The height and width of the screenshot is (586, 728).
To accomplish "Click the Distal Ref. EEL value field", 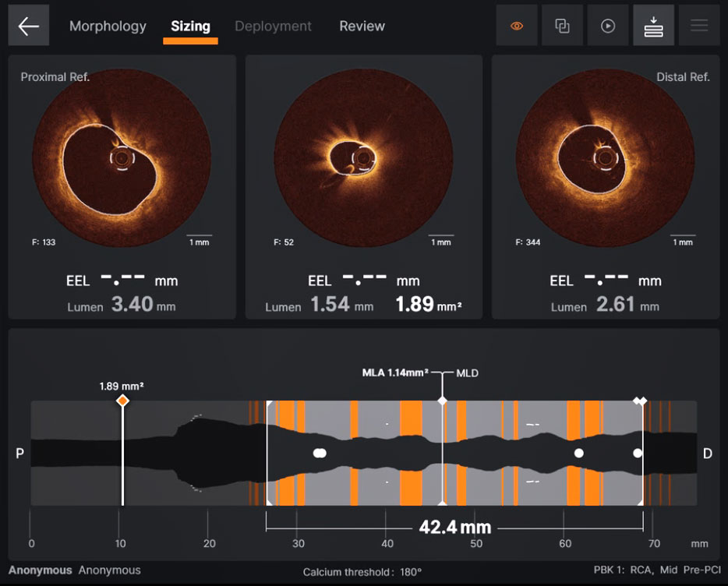I will pos(606,280).
